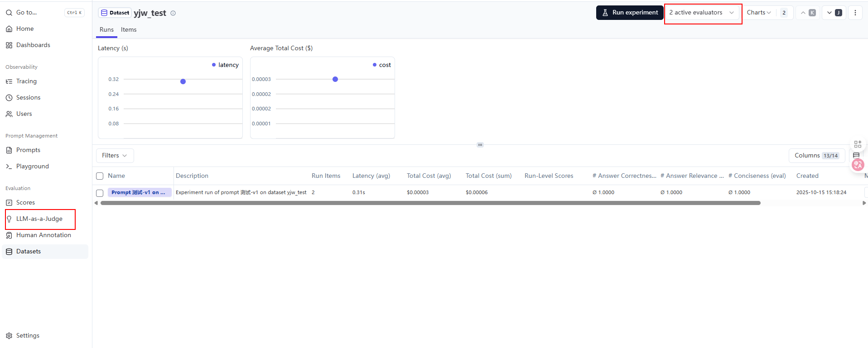Click the Total Cost (avg) column header
The image size is (868, 348).
(x=429, y=176)
